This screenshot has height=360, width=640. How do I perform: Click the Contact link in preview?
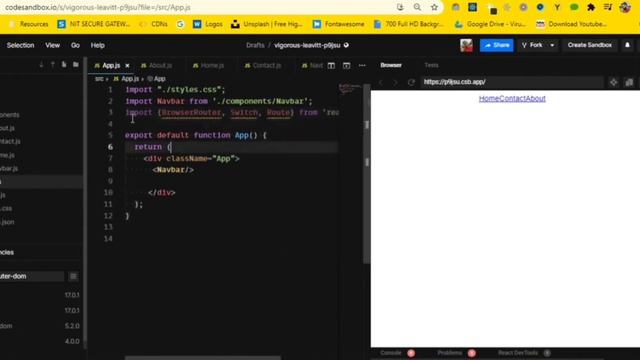(x=512, y=98)
